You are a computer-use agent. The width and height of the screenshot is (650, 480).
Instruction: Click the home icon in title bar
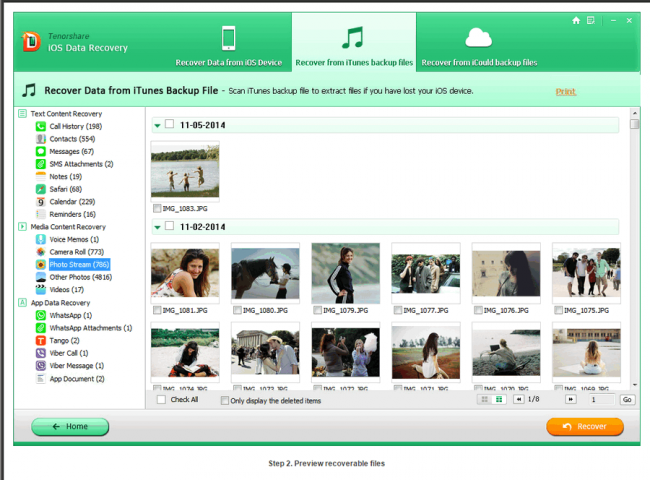pyautogui.click(x=576, y=20)
